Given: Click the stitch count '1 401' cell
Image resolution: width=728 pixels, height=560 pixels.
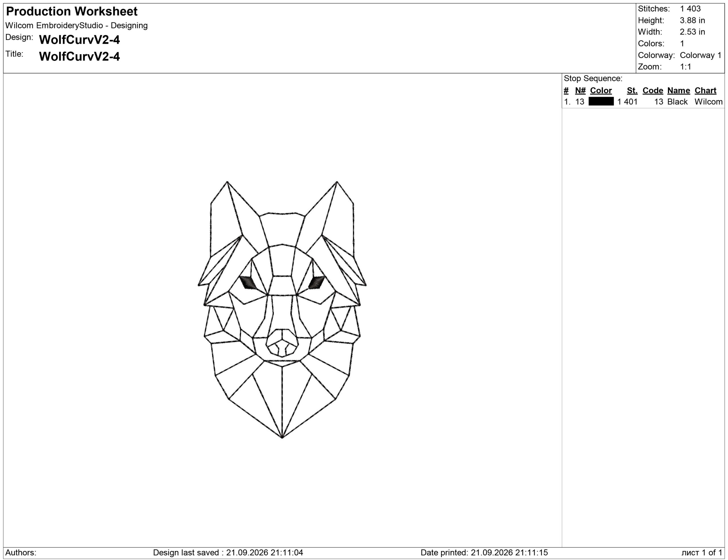Looking at the screenshot, I should coord(627,102).
